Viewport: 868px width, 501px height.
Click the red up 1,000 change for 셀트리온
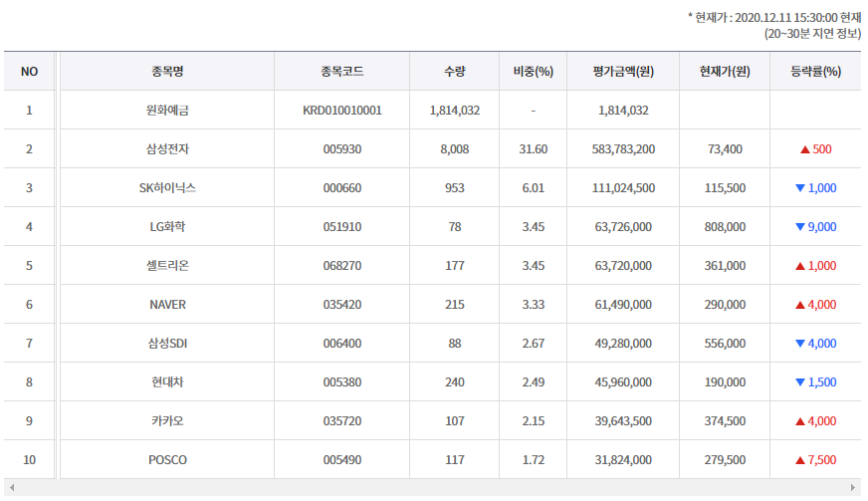(816, 266)
